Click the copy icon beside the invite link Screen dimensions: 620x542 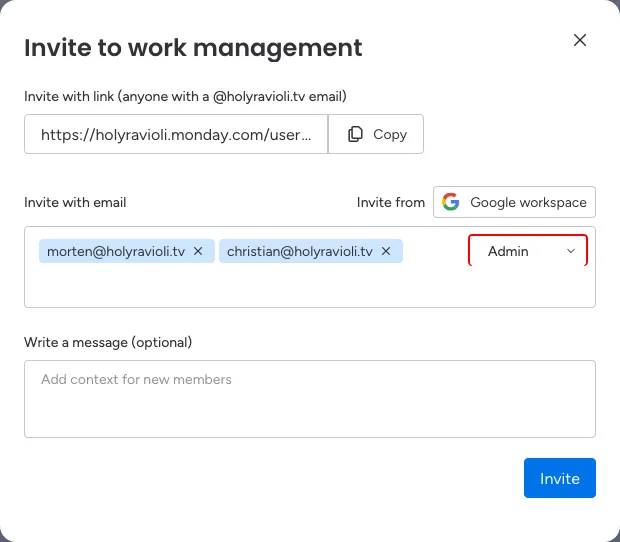[356, 134]
